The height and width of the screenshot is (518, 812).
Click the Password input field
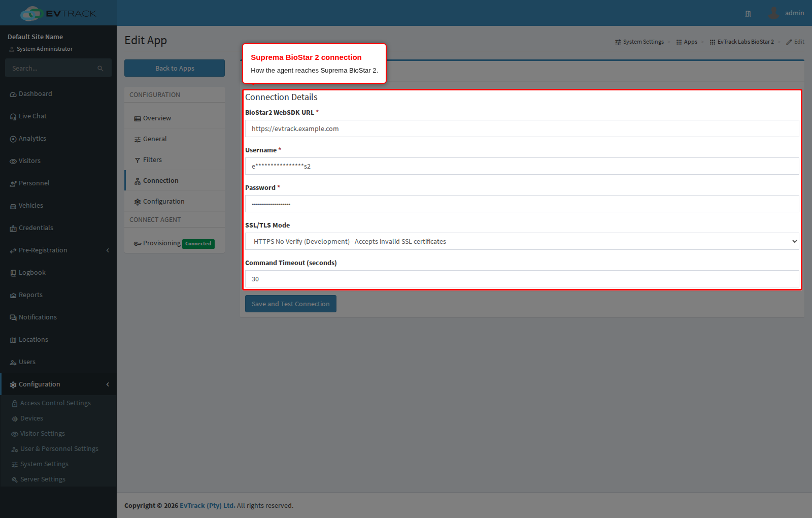pyautogui.click(x=522, y=204)
